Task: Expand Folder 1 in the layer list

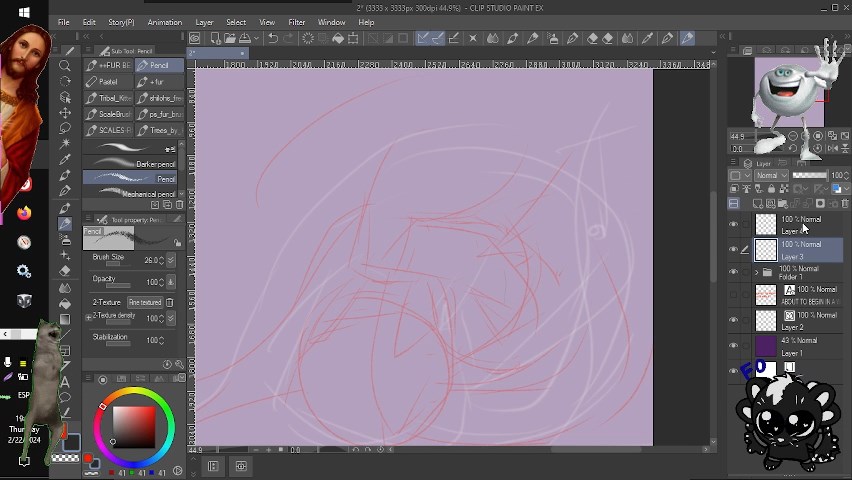Action: tap(756, 272)
